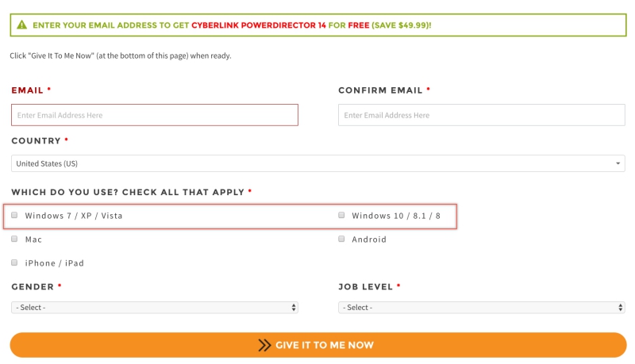
Task: Click the iPhone / iPad label text
Action: [54, 263]
